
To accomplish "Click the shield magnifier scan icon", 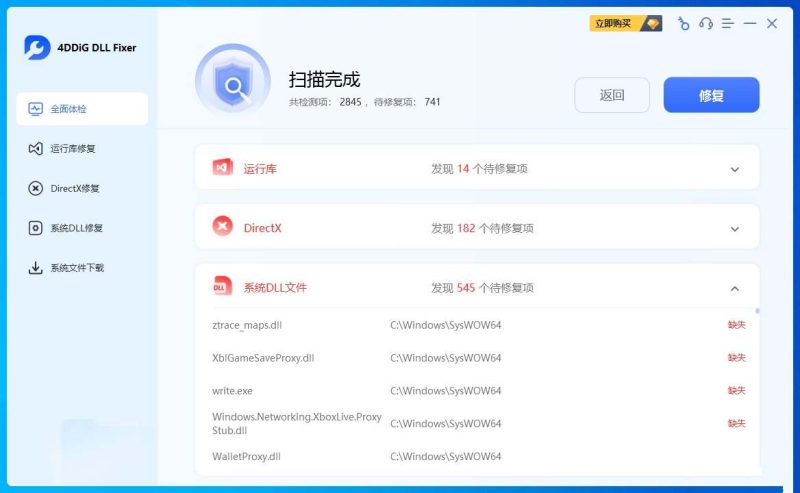I will point(233,82).
